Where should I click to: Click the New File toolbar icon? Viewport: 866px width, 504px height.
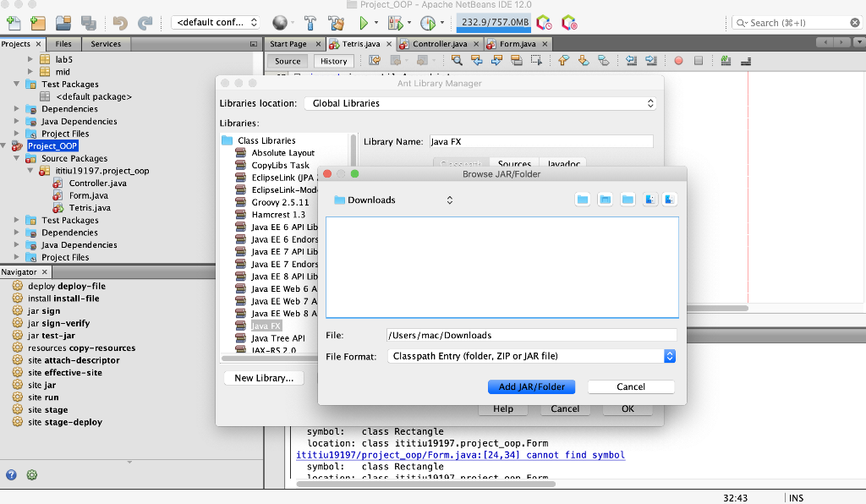14,23
